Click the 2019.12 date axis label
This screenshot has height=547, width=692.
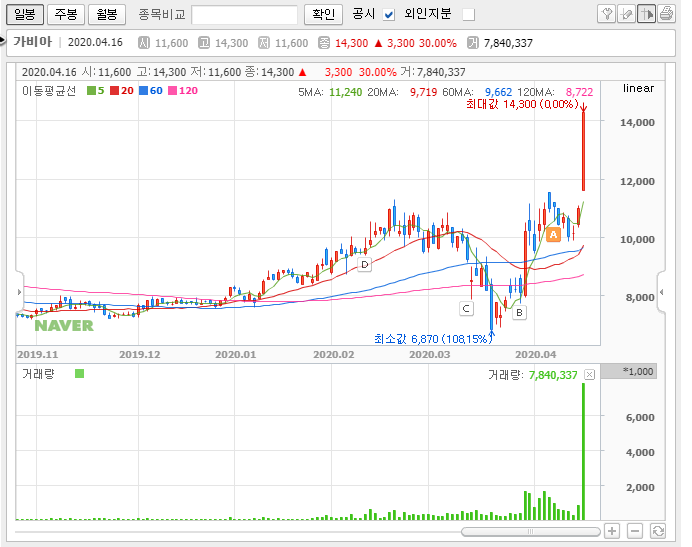[139, 355]
